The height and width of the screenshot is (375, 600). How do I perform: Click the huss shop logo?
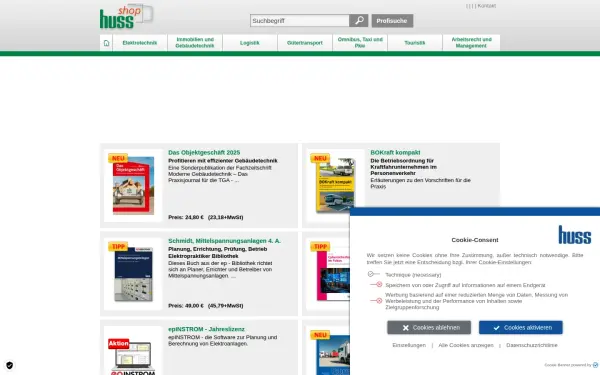tap(126, 17)
